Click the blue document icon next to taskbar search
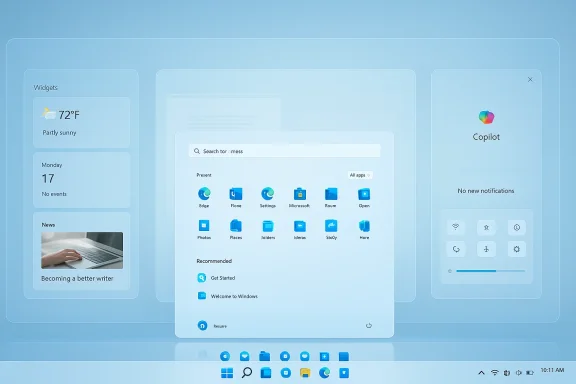The width and height of the screenshot is (576, 384). 266,373
